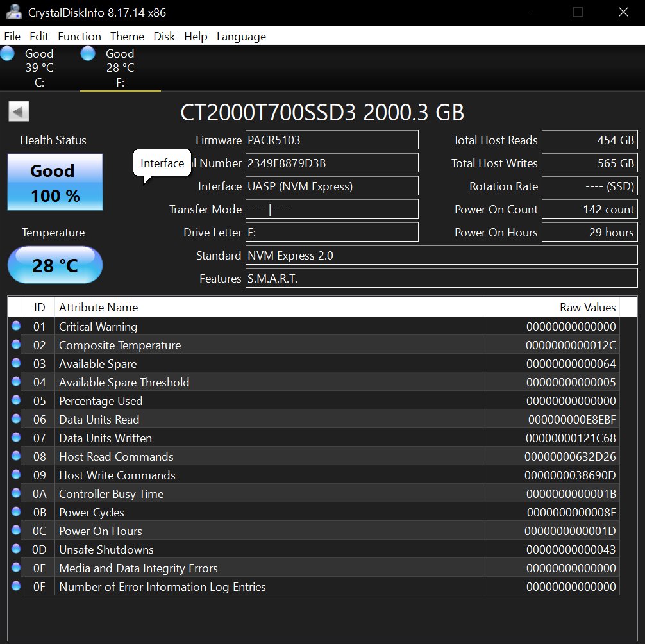
Task: Click the Unsafe Shutdowns status orb
Action: [16, 549]
